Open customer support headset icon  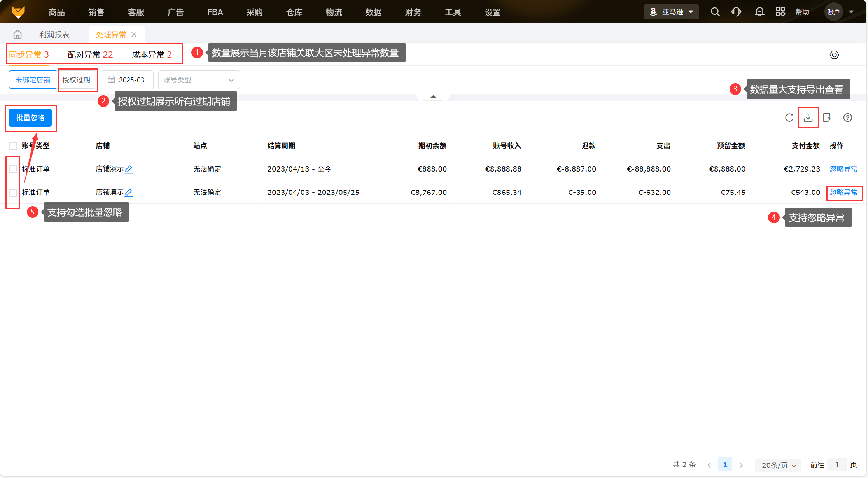[x=736, y=12]
